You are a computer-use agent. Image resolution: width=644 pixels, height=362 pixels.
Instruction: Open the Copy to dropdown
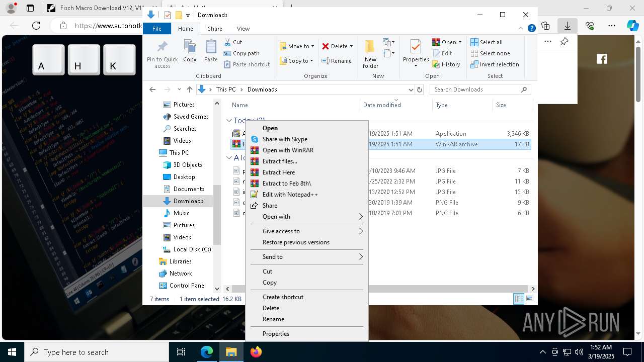click(297, 61)
